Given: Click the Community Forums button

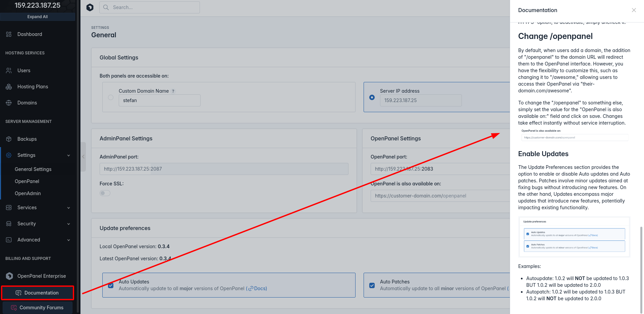Looking at the screenshot, I should pyautogui.click(x=38, y=308).
